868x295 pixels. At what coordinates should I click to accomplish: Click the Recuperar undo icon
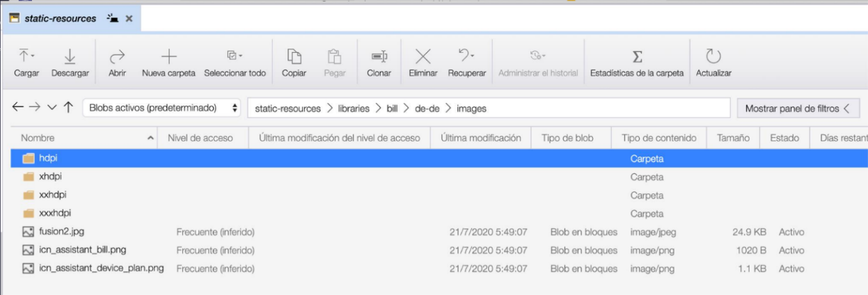(x=464, y=56)
